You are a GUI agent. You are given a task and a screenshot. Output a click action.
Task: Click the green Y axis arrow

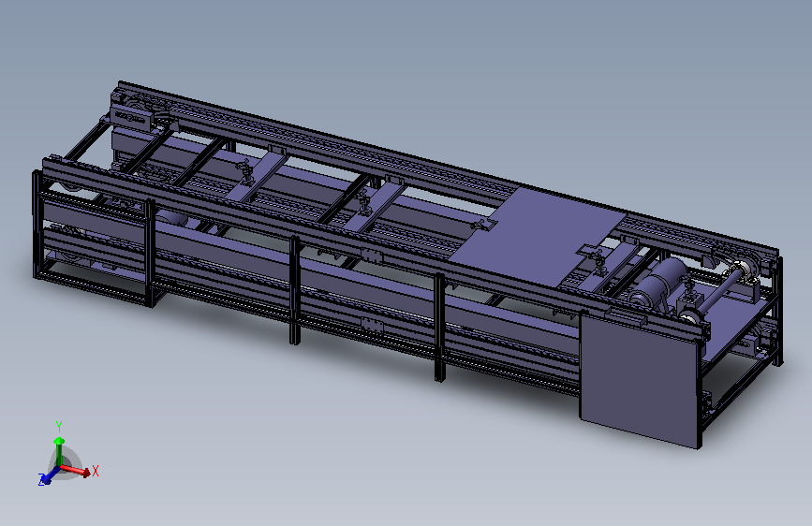[x=59, y=451]
